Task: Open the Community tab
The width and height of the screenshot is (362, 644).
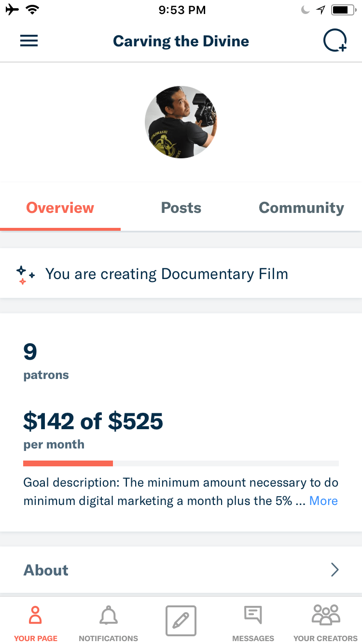Action: [301, 208]
